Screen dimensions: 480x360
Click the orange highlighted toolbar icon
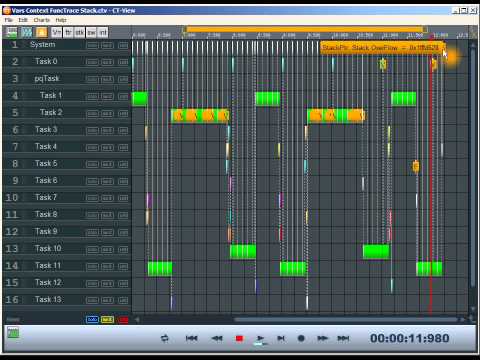[42, 32]
